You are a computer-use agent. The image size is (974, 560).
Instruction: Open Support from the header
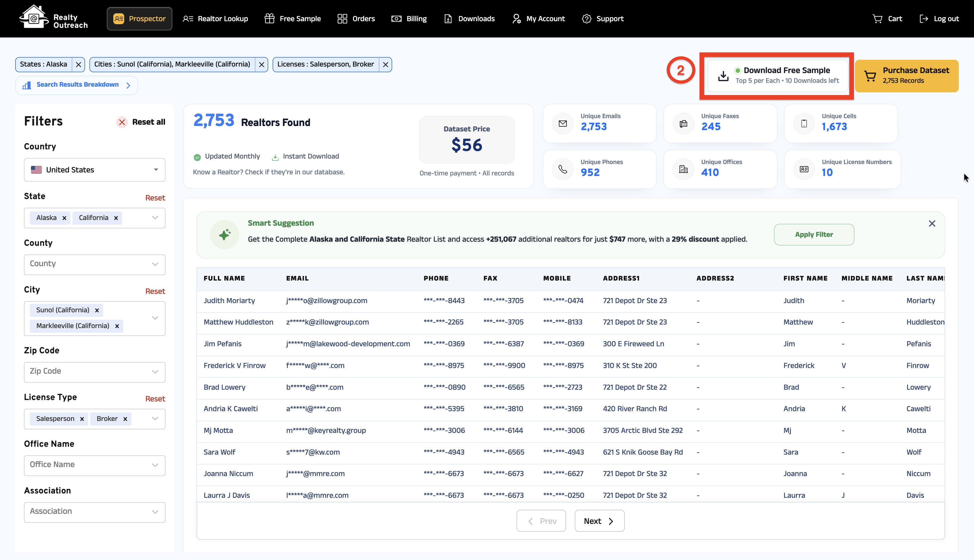click(x=603, y=18)
